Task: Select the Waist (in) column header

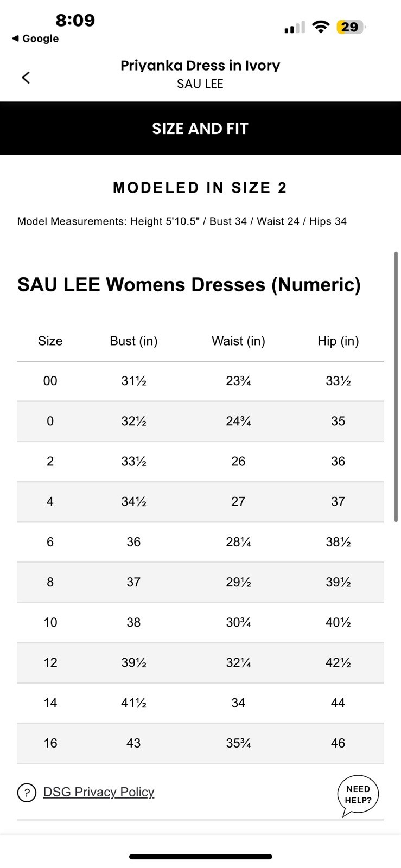Action: click(238, 341)
